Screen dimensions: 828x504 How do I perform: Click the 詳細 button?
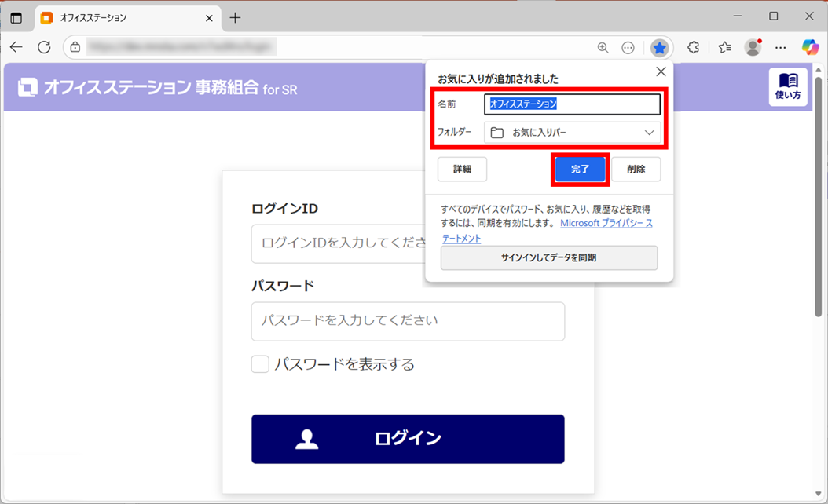(x=462, y=170)
